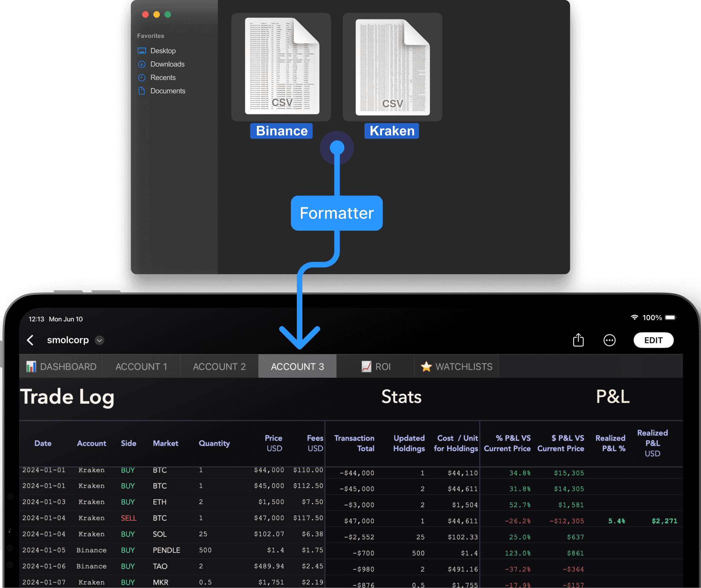The width and height of the screenshot is (701, 588).
Task: Select the Transaction Total column header
Action: 354,443
